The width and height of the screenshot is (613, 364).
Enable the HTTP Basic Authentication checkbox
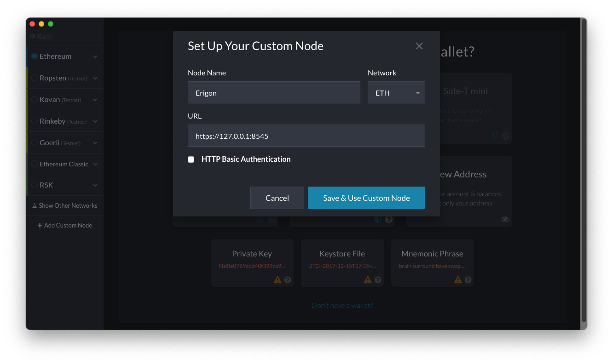coord(191,159)
